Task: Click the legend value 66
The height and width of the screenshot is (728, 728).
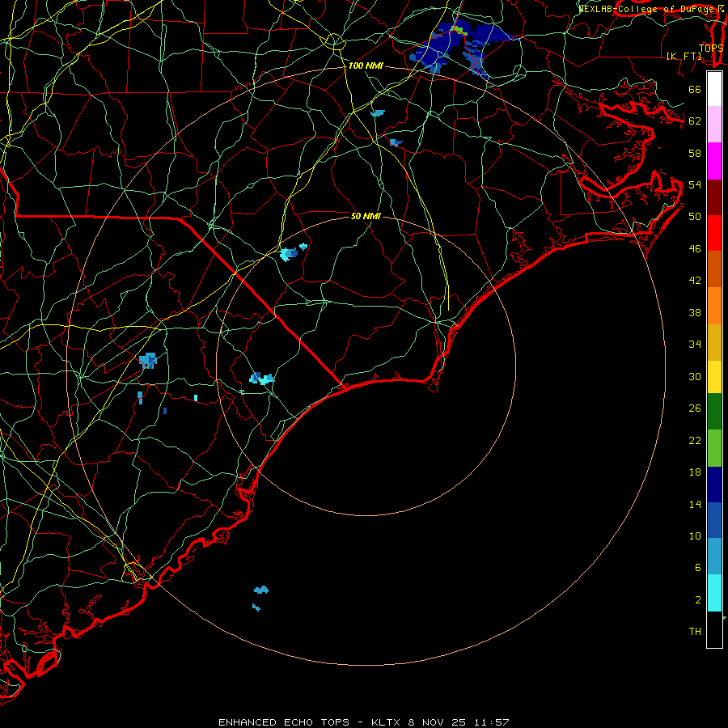Action: click(x=695, y=89)
